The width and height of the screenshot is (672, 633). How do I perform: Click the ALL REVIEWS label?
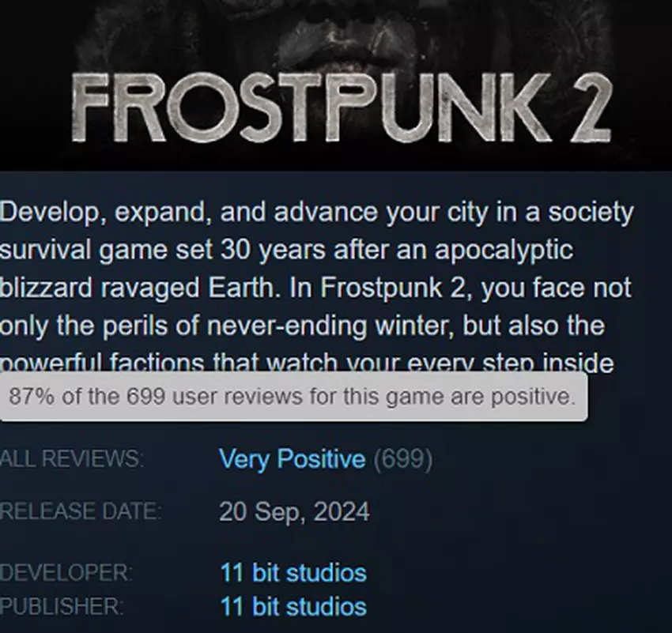pyautogui.click(x=72, y=459)
